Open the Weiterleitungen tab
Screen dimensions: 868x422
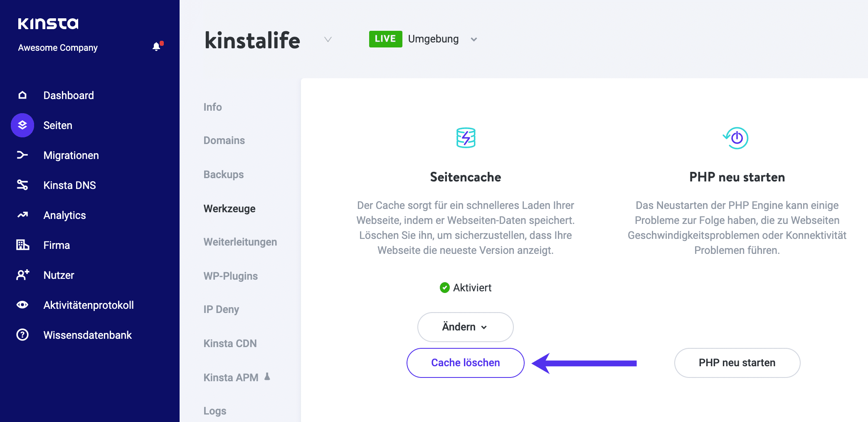[240, 241]
